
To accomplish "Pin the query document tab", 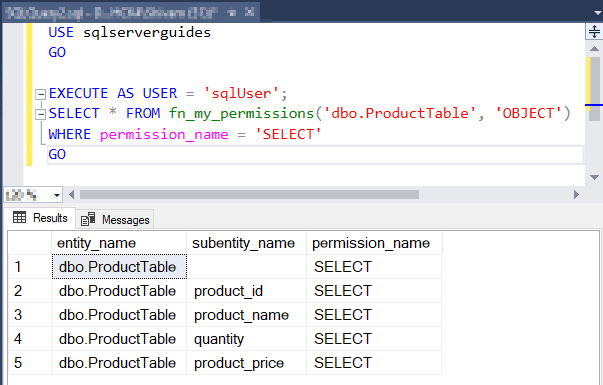I will point(232,13).
